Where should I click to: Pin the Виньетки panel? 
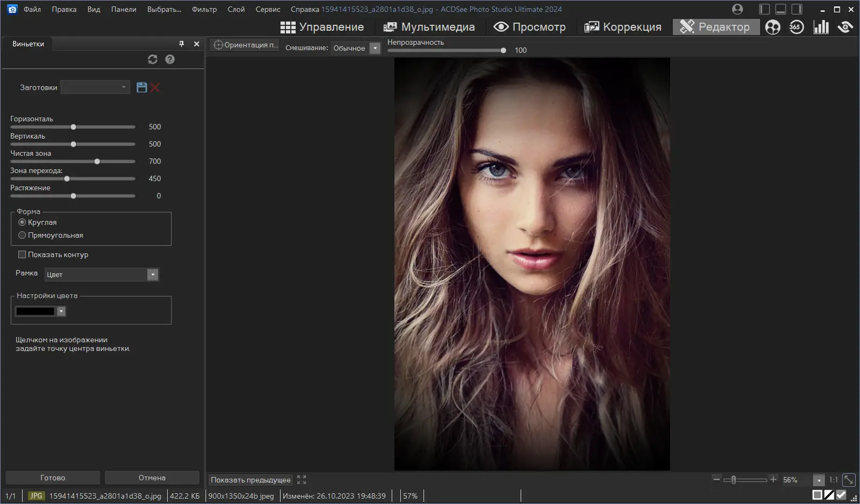181,44
